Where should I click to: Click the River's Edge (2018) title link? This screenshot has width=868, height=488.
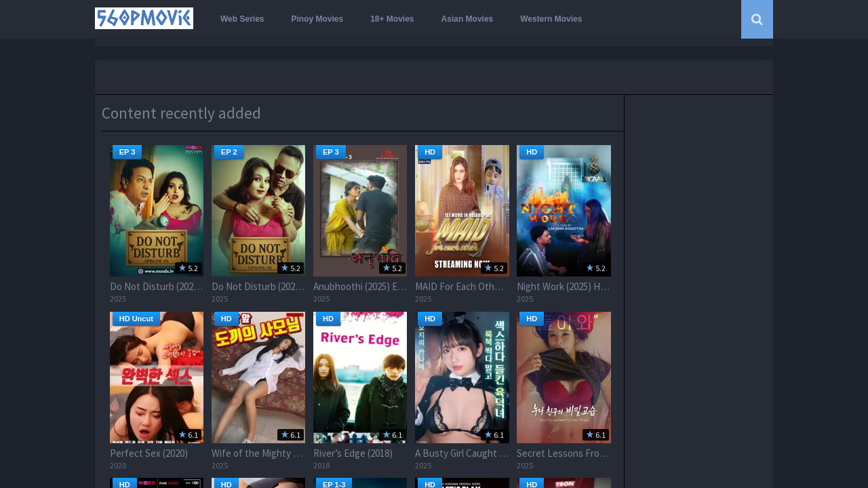(x=353, y=453)
